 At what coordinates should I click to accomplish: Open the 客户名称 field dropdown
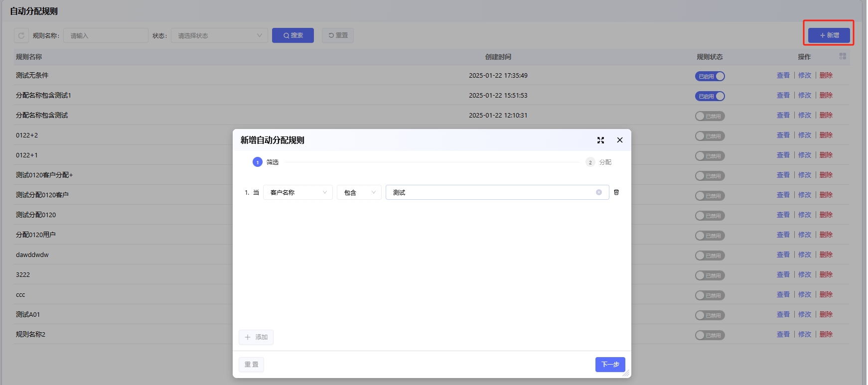pos(297,192)
